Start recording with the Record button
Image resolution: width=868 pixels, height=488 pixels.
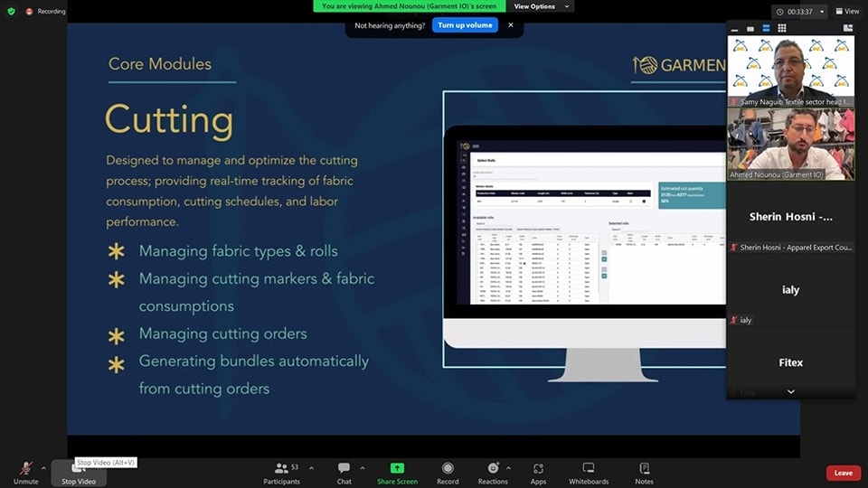coord(448,472)
